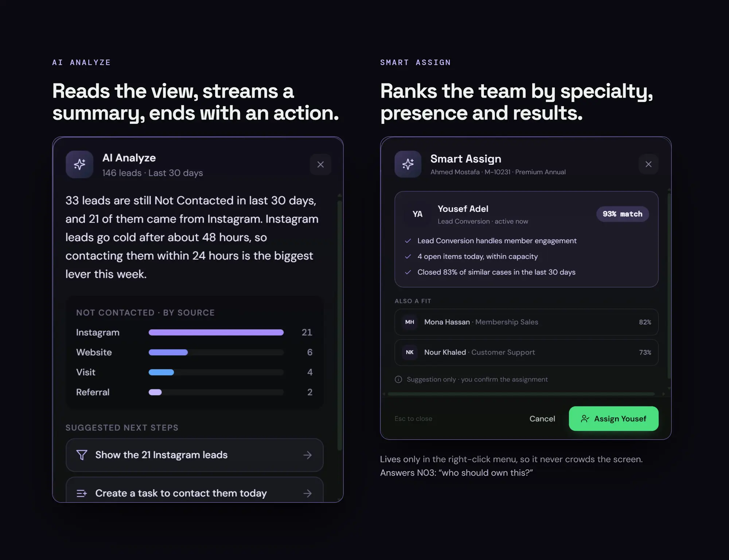Click checkmark beside Lead Conversion handles engagement

click(408, 241)
